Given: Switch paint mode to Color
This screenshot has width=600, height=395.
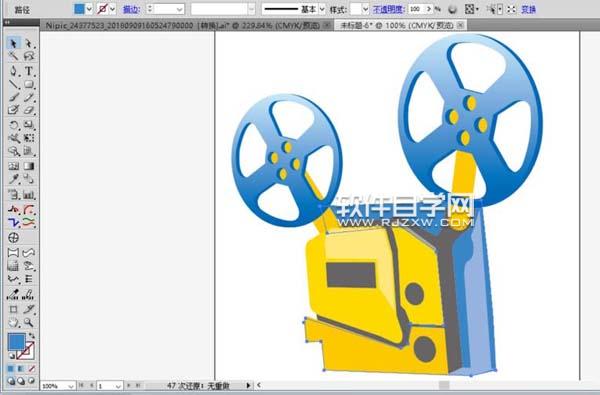Looking at the screenshot, I should [11, 369].
